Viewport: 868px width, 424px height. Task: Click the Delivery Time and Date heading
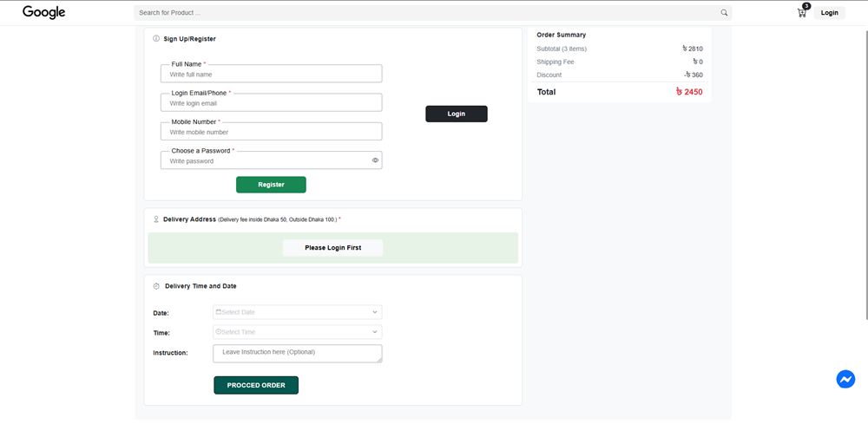click(x=201, y=286)
